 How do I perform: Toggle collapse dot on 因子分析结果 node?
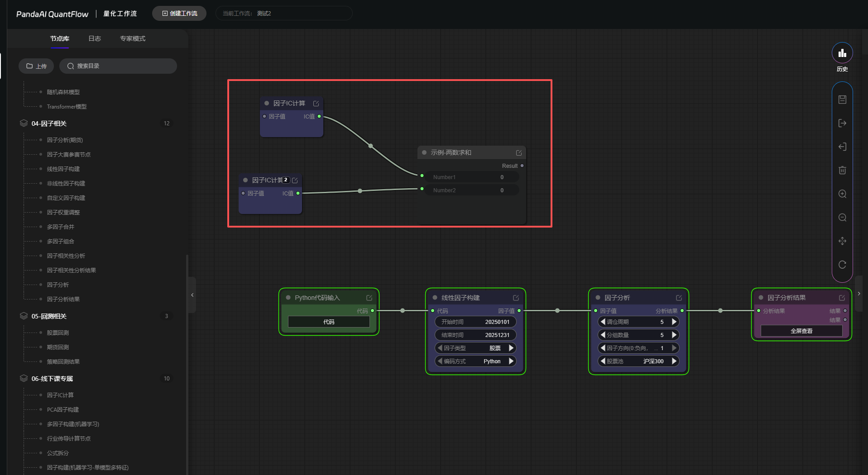(x=761, y=298)
